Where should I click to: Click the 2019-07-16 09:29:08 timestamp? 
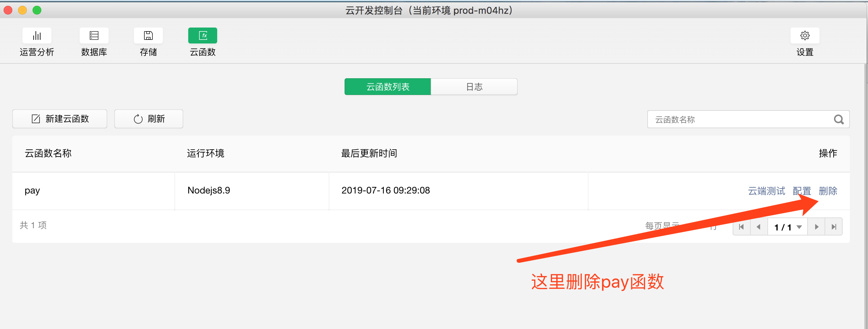pyautogui.click(x=386, y=190)
